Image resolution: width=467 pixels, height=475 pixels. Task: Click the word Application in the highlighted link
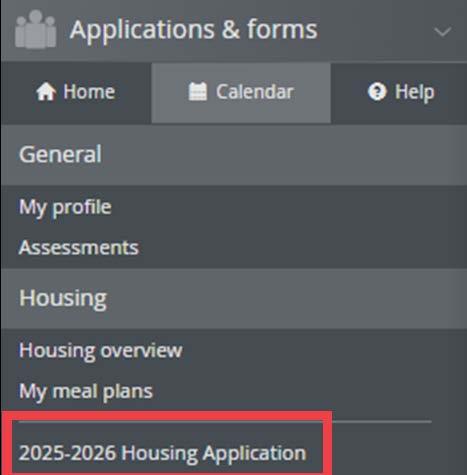[255, 454]
